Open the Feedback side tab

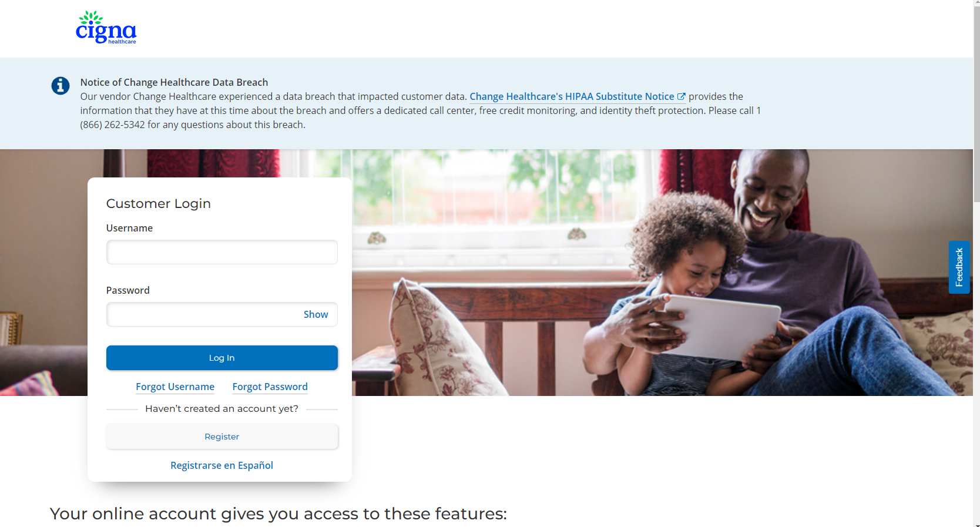click(959, 267)
